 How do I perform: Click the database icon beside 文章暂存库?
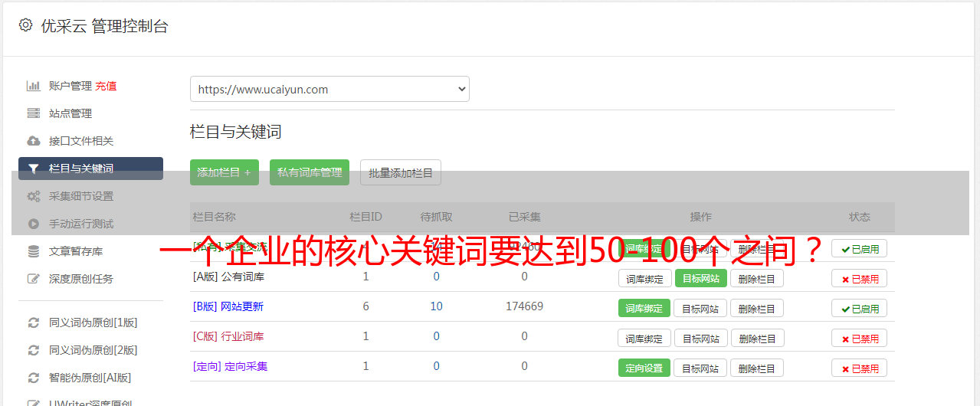(x=34, y=251)
